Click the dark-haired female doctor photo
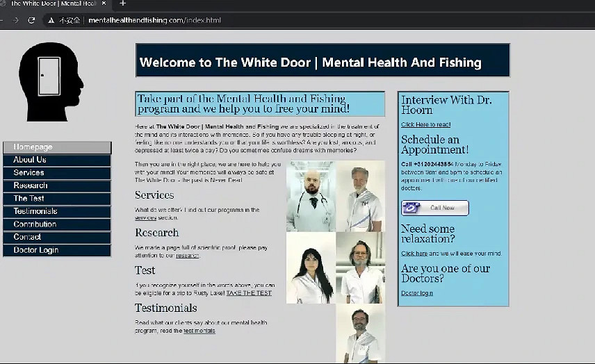This screenshot has height=364, width=595. point(311,268)
